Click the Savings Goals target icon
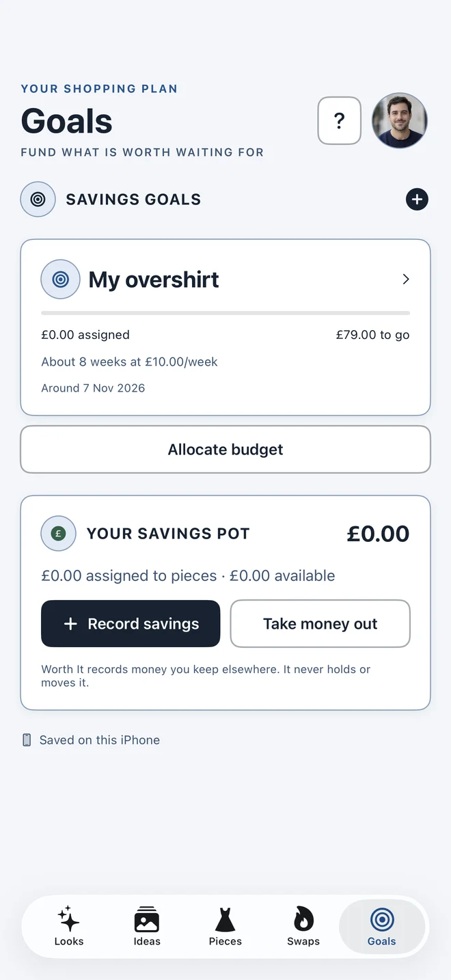 (x=38, y=200)
